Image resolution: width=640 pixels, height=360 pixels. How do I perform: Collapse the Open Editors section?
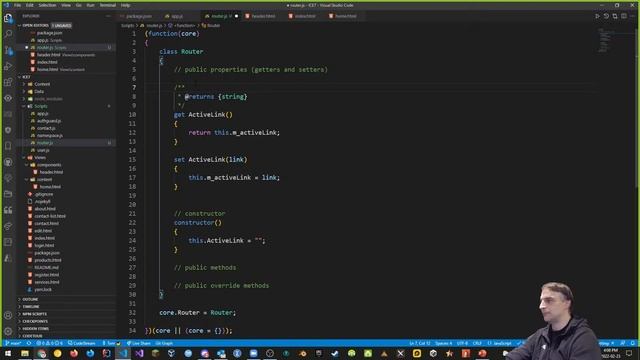pyautogui.click(x=35, y=25)
